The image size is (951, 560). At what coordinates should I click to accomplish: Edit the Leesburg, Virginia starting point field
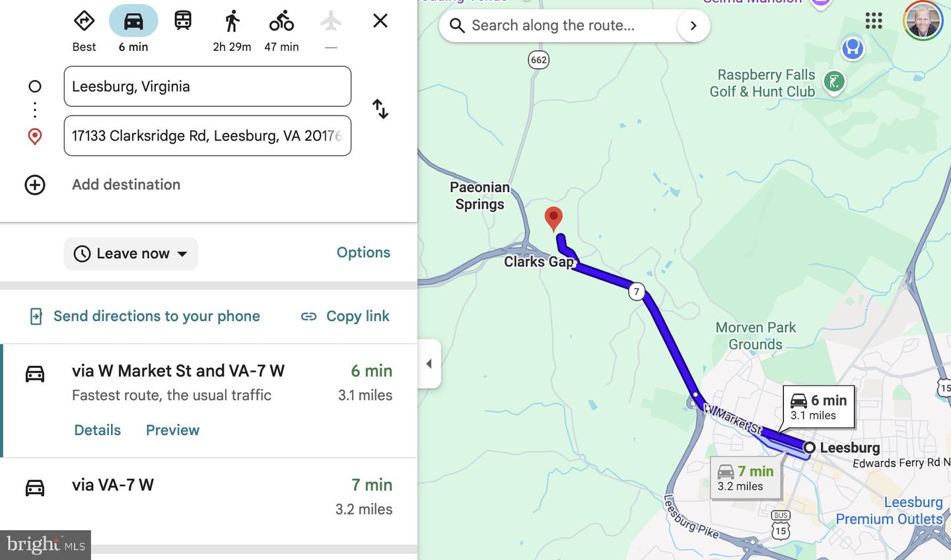click(207, 87)
